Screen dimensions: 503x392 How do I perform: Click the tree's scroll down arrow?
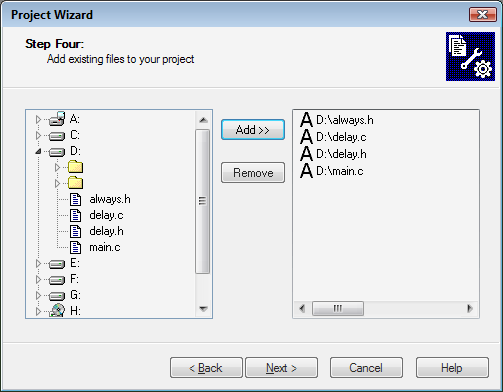tap(203, 309)
